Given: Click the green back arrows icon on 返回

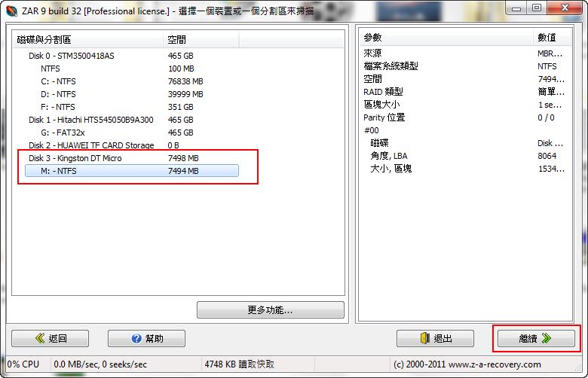Looking at the screenshot, I should (x=41, y=338).
